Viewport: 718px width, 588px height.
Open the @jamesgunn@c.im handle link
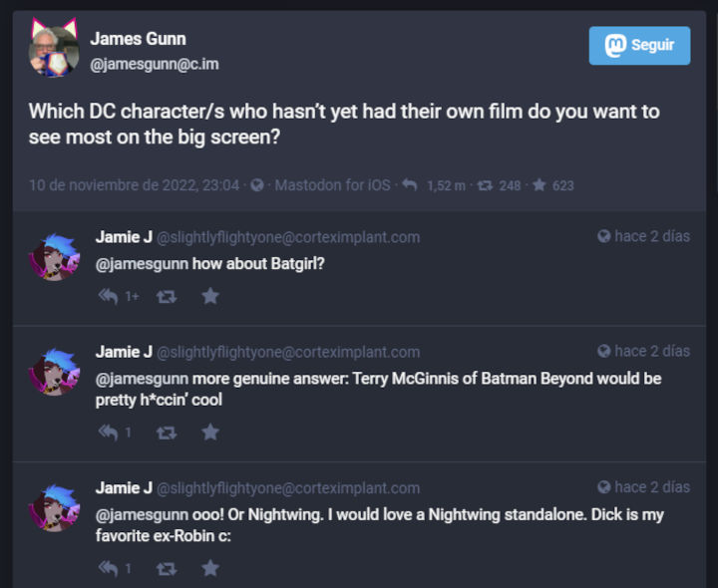(155, 65)
